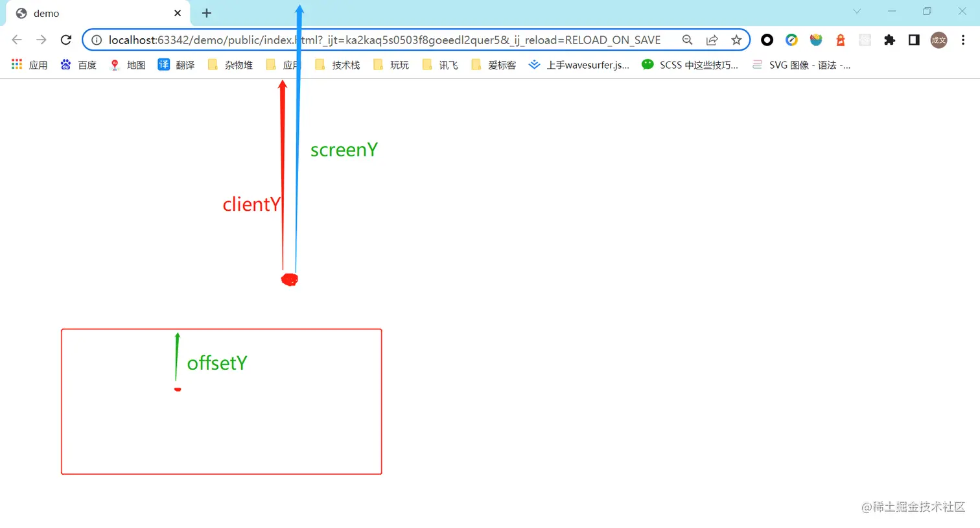The width and height of the screenshot is (980, 528).
Task: Open the faded gray extension icon
Action: [865, 40]
